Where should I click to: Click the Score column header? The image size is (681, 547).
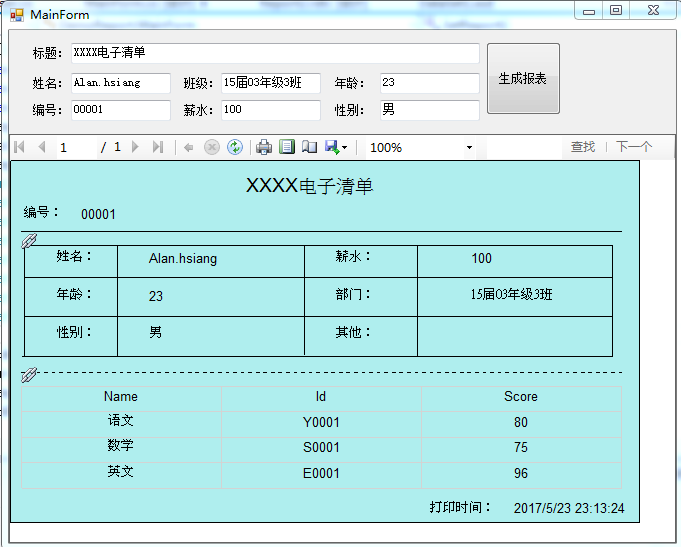[521, 399]
